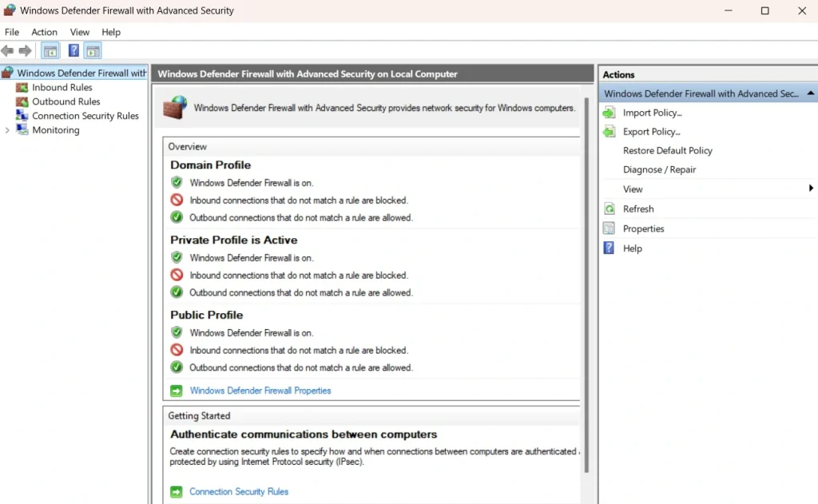818x504 pixels.
Task: Click the app icon in title bar
Action: [10, 10]
